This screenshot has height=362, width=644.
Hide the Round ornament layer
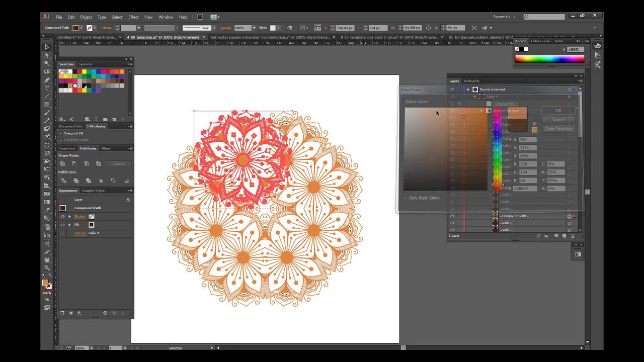[x=452, y=89]
